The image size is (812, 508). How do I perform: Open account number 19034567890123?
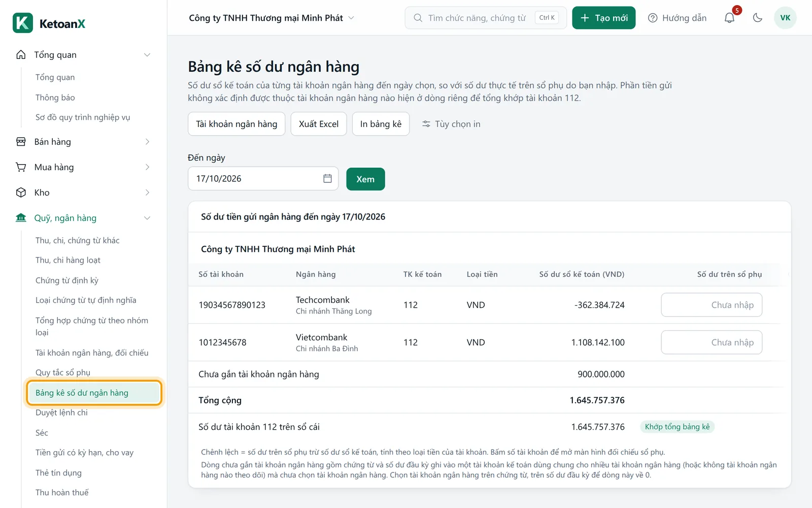point(232,305)
